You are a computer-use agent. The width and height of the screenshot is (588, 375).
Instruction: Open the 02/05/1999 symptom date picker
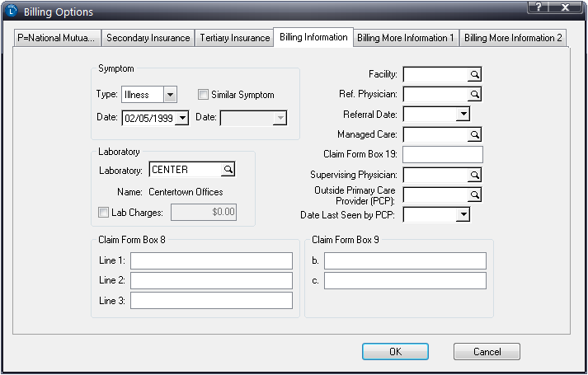coord(182,118)
